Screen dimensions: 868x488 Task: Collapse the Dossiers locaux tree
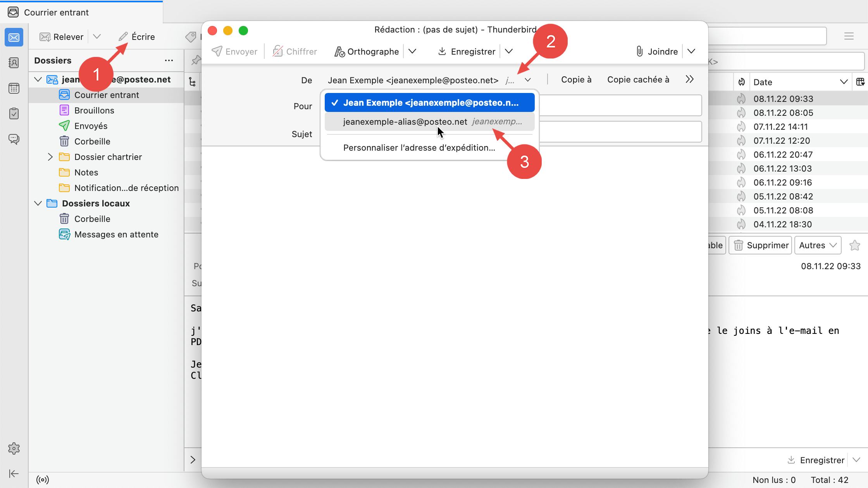point(38,203)
